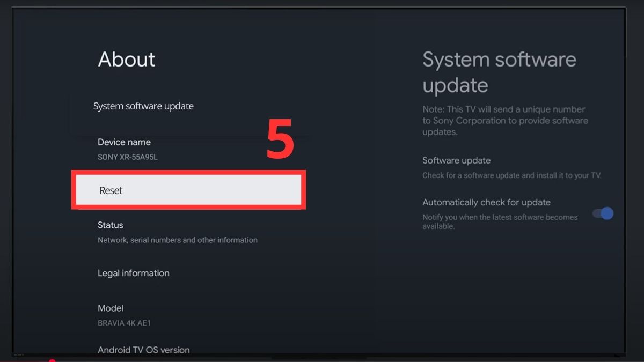Screen dimensions: 644x362
Task: Click the Automatically check for update label
Action: pyautogui.click(x=486, y=202)
